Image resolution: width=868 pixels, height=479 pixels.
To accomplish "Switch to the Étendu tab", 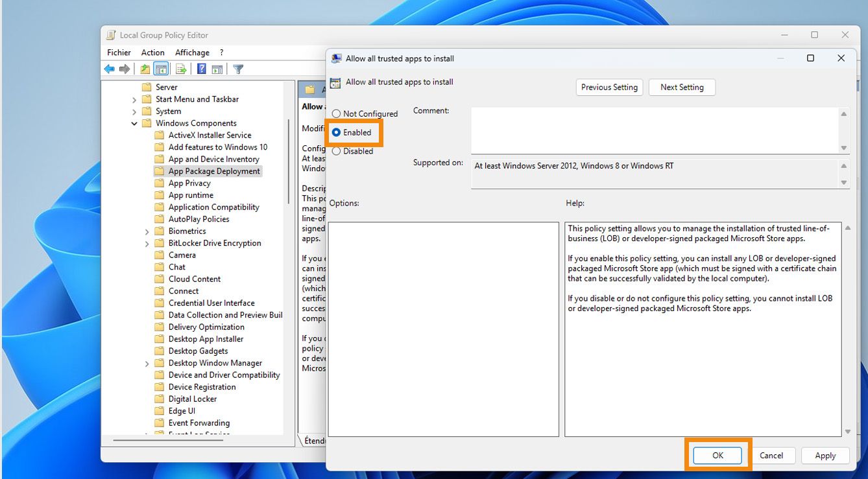I will (315, 441).
